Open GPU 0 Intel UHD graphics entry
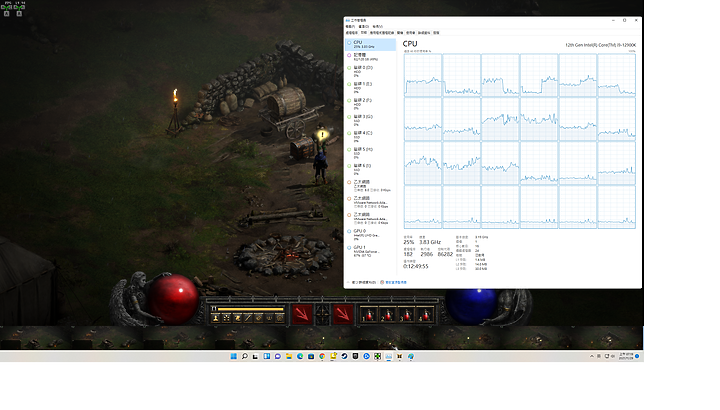This screenshot has height=410, width=720. coord(370,235)
